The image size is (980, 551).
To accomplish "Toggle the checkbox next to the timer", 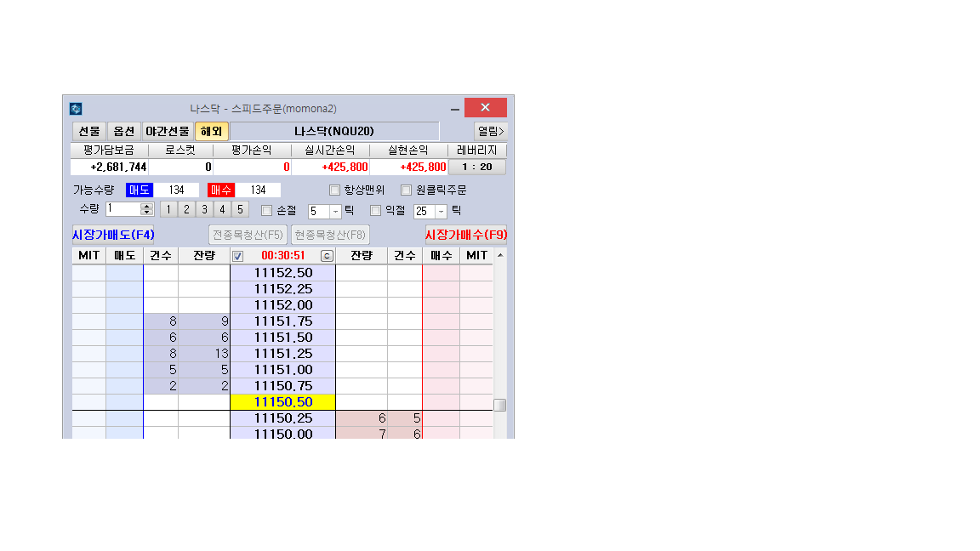I will pos(238,256).
